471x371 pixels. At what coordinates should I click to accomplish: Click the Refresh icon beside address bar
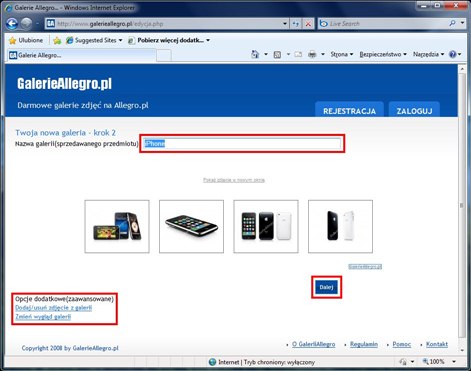pos(296,24)
